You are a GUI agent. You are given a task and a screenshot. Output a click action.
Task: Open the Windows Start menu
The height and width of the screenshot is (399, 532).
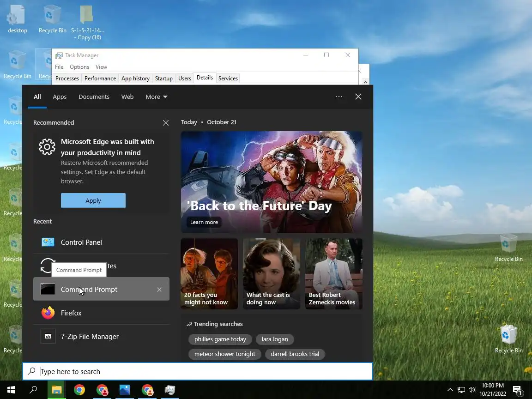[x=11, y=390]
